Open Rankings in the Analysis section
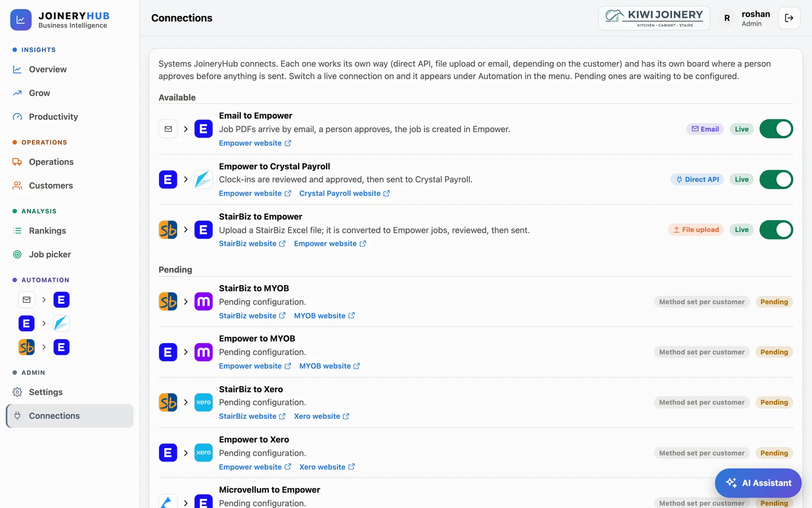This screenshot has height=508, width=812. pyautogui.click(x=70, y=231)
